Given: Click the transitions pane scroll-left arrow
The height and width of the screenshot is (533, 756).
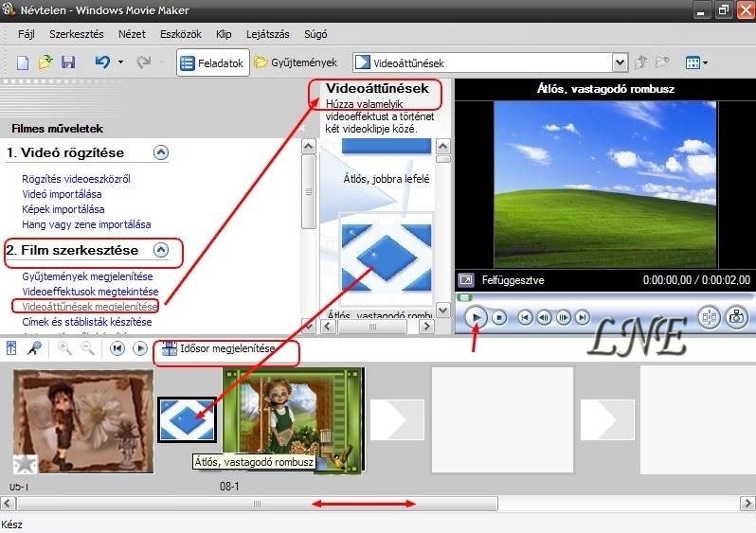Looking at the screenshot, I should pos(329,327).
